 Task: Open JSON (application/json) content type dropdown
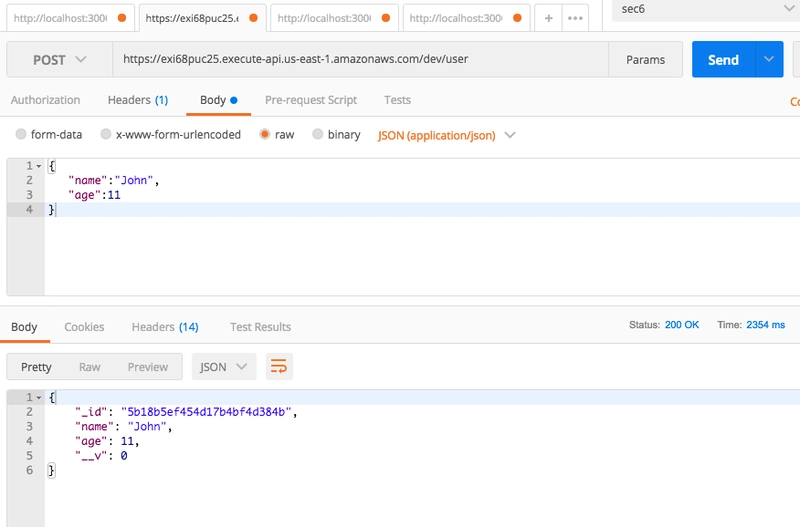point(446,135)
